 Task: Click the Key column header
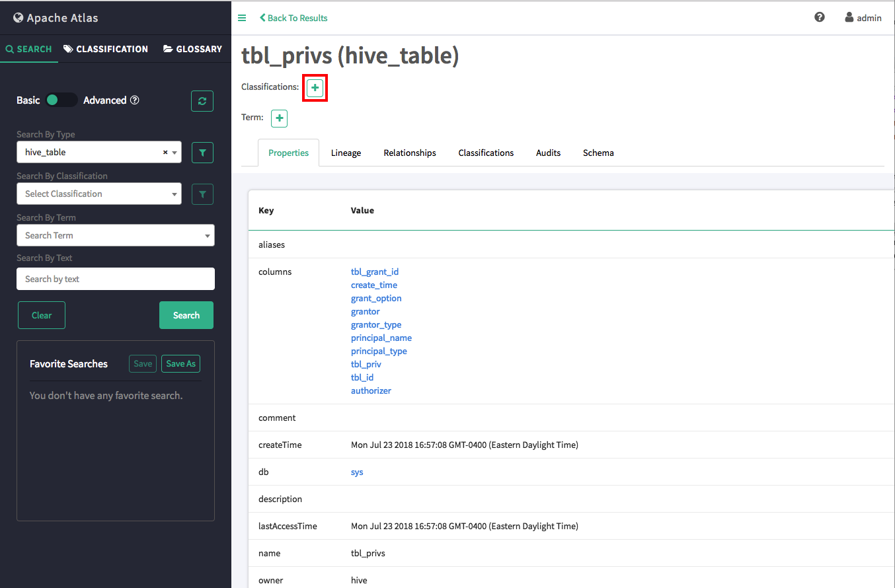(266, 210)
